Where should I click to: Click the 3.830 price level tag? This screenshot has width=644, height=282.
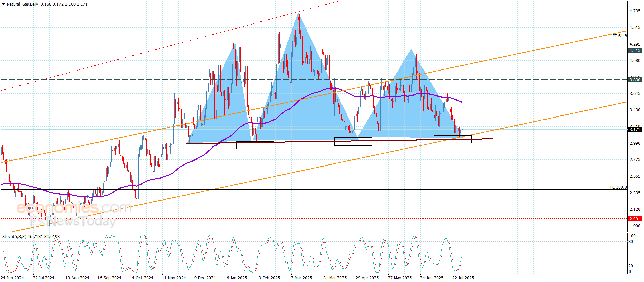(x=635, y=80)
